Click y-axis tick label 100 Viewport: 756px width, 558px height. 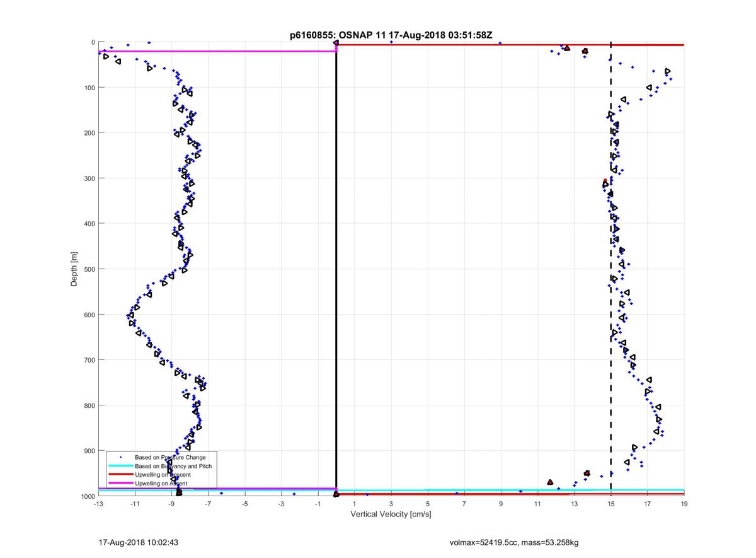tap(88, 88)
